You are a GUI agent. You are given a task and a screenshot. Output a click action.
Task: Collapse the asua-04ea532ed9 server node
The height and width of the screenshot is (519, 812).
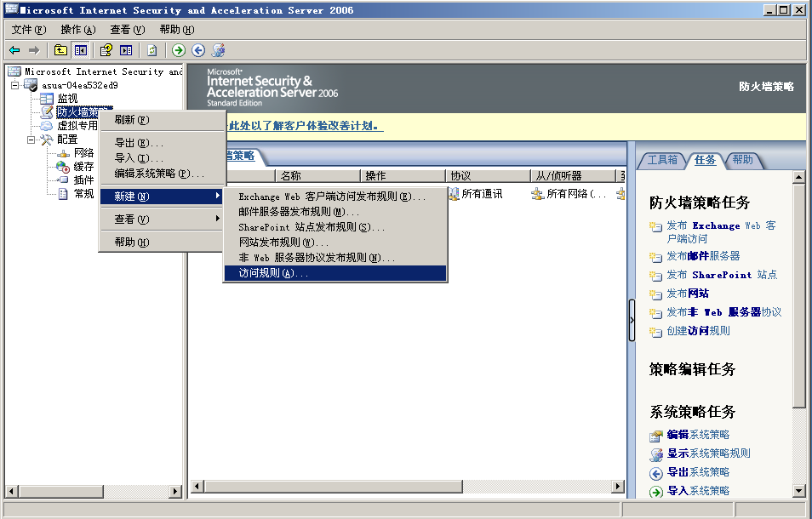[x=14, y=85]
